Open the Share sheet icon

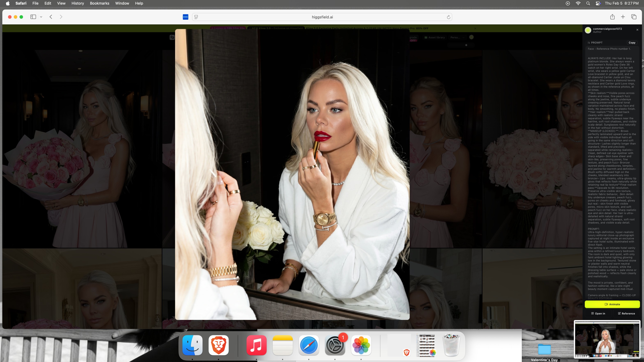click(612, 17)
